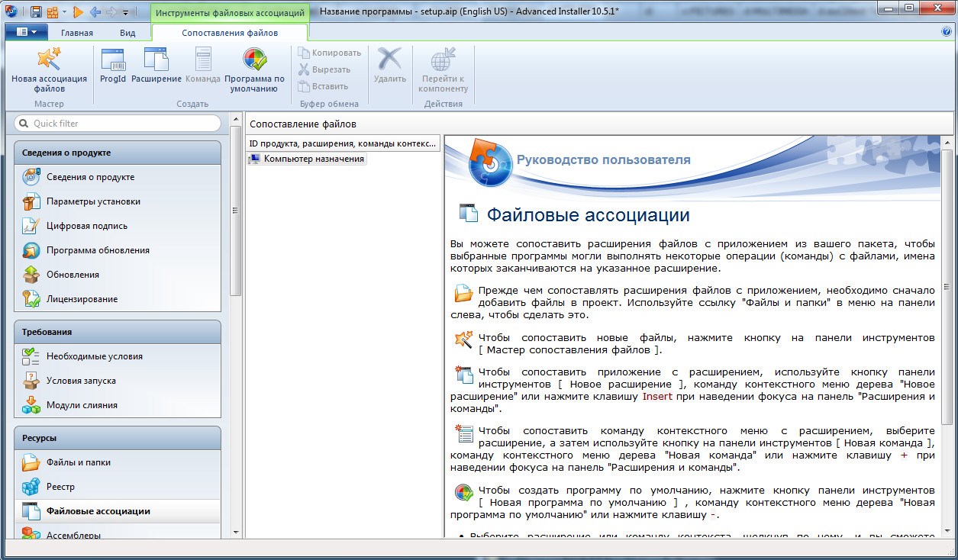Viewport: 958px width, 560px height.
Task: Switch to the Вид ribbon tab
Action: 127,33
